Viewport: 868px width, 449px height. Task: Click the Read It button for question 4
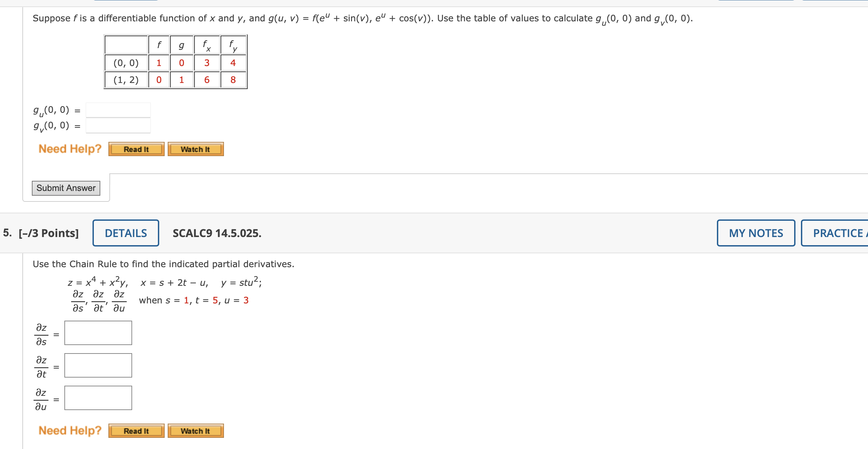[x=136, y=149]
